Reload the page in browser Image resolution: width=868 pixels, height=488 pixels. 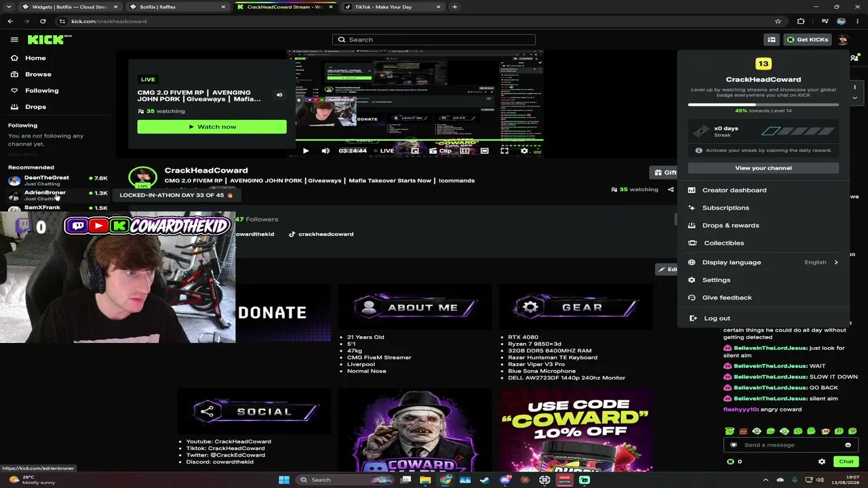43,21
